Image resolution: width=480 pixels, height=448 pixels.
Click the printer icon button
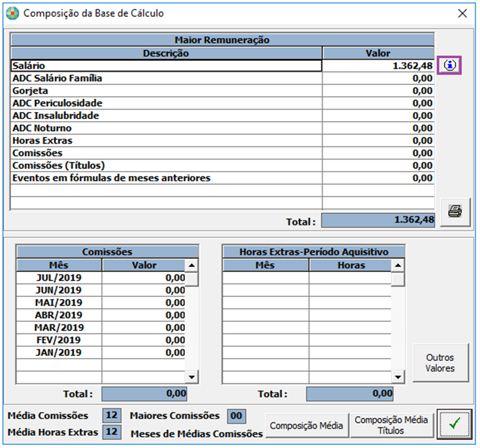[455, 212]
